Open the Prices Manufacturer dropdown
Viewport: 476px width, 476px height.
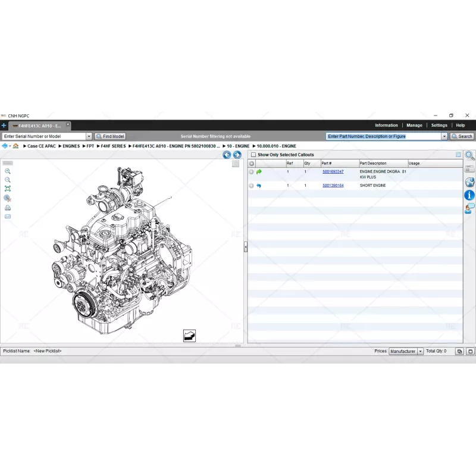click(x=420, y=351)
